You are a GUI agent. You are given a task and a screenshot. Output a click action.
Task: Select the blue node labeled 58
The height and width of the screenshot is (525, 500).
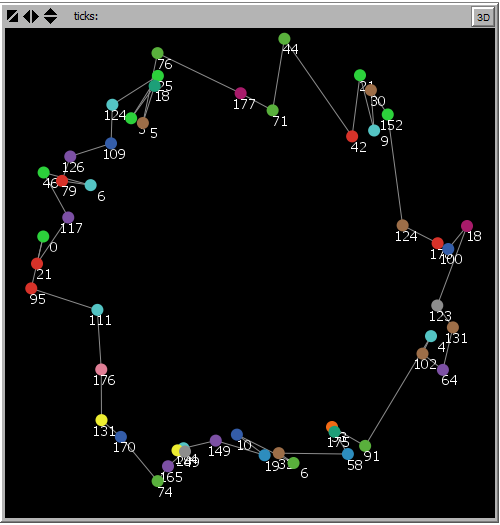[x=348, y=454]
